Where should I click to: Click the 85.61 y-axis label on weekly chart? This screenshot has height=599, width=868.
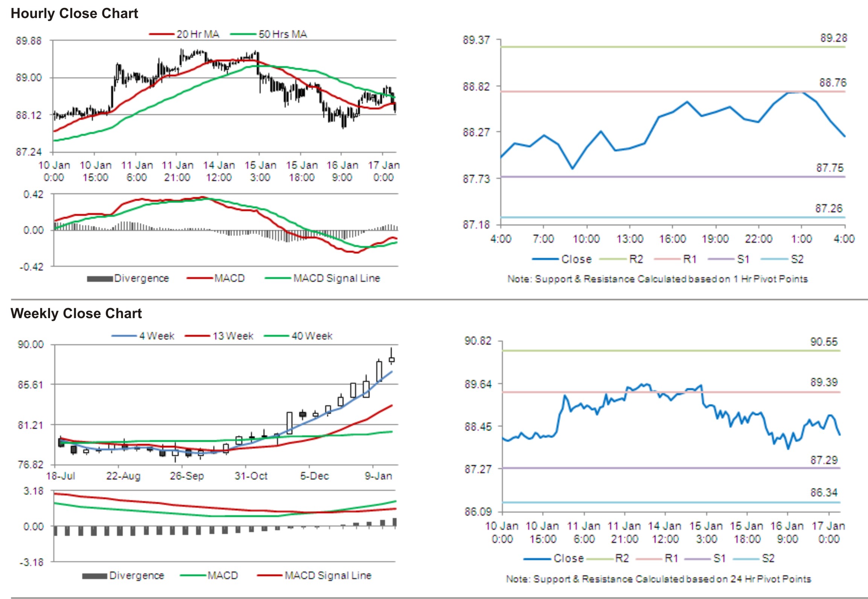[31, 384]
